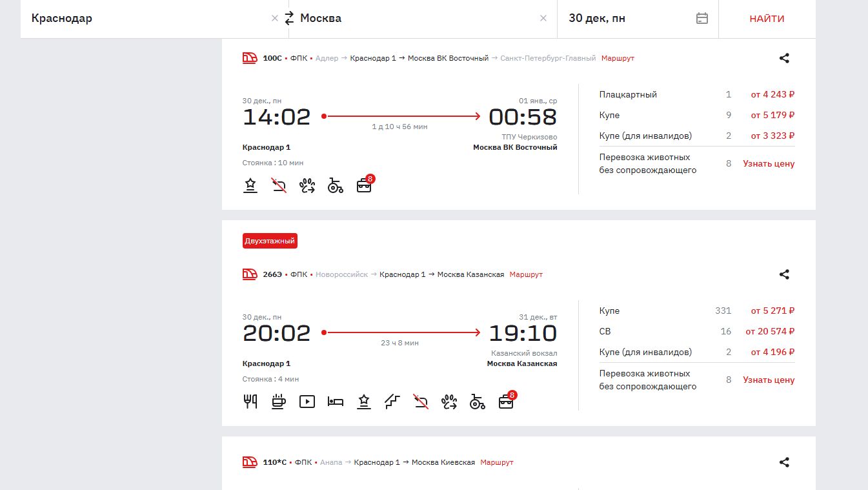This screenshot has width=868, height=490.
Task: Share train 100С via share icon
Action: point(784,58)
